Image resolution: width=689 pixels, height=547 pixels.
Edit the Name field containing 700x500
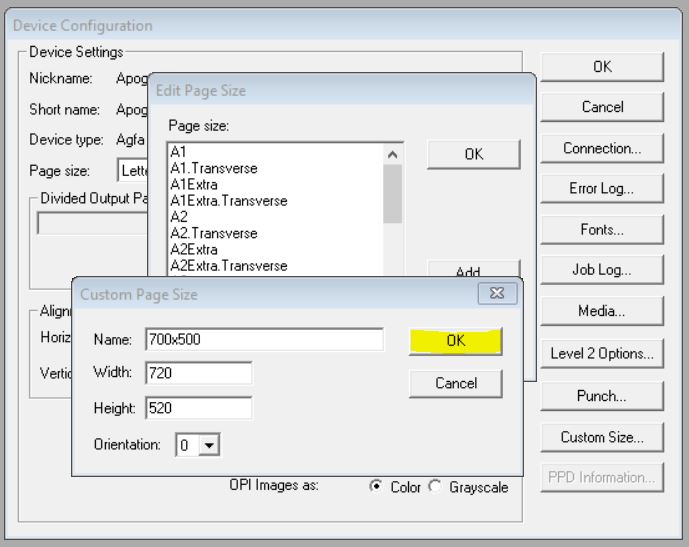click(x=265, y=339)
